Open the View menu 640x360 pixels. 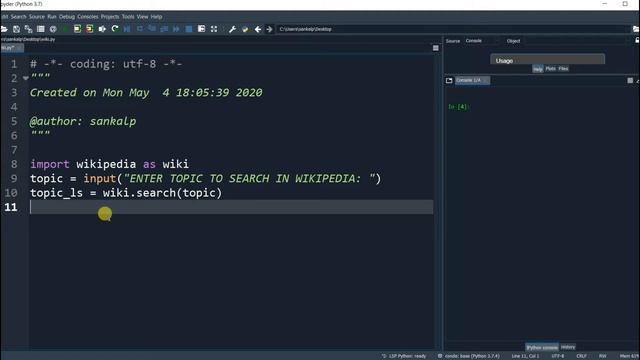[142, 17]
